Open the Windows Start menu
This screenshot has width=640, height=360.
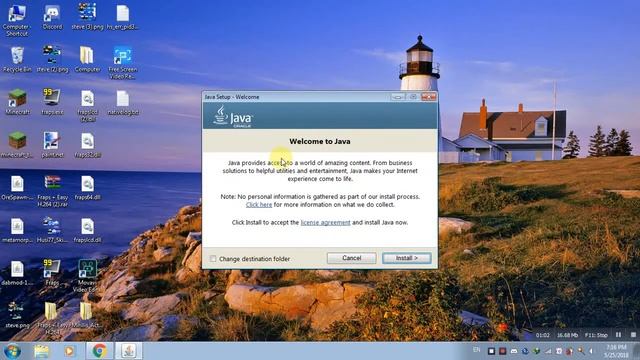(12, 351)
